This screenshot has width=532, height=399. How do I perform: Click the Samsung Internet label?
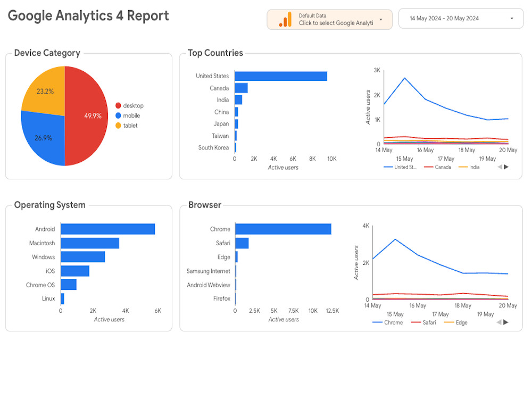209,271
